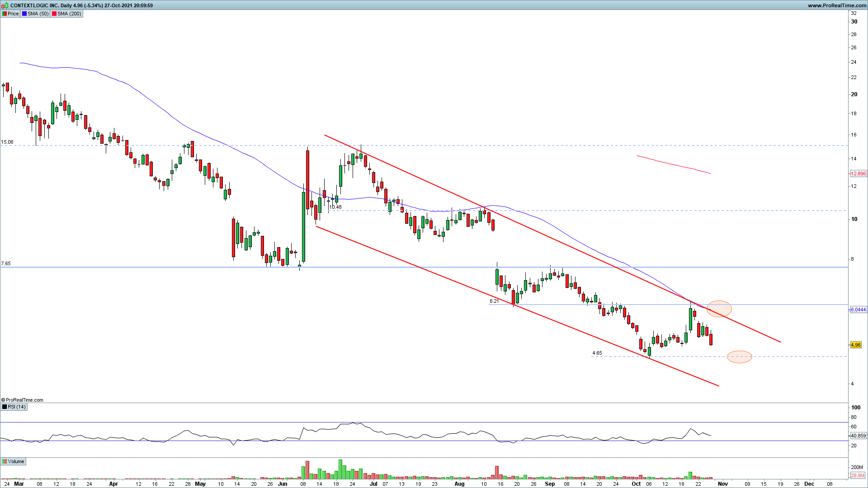Click the red SMA (200) color swatch

54,14
